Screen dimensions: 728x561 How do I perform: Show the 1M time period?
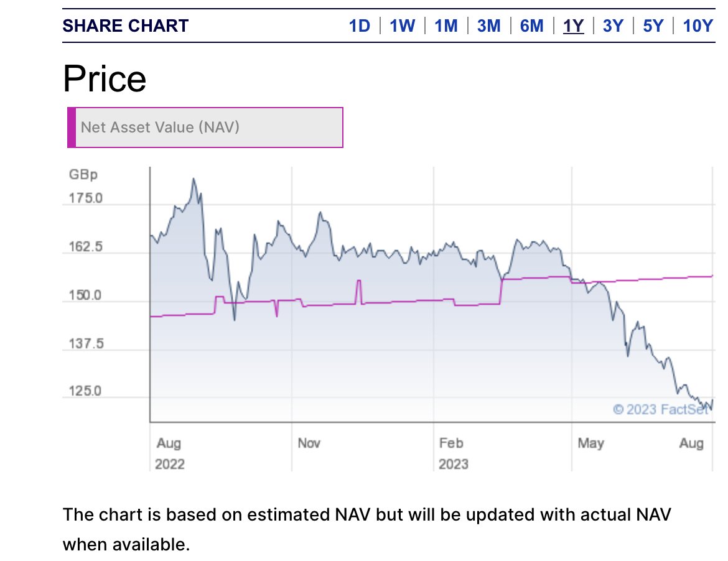click(x=446, y=25)
